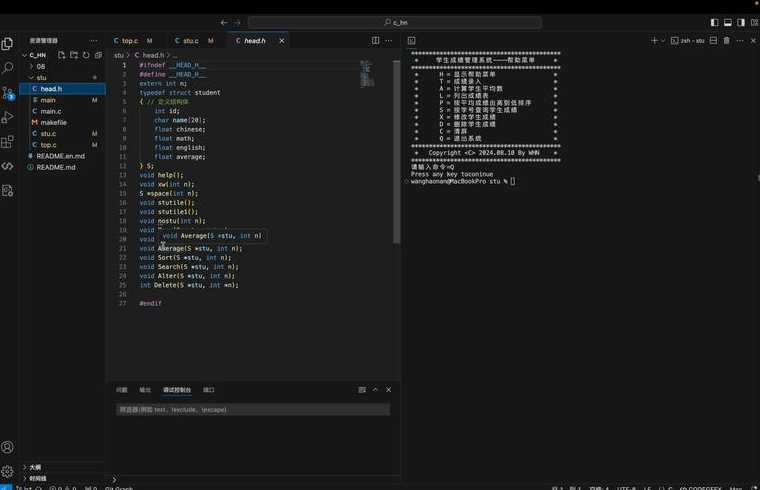Switch to the stu.c editor tab
The height and width of the screenshot is (490, 760).
[x=194, y=41]
